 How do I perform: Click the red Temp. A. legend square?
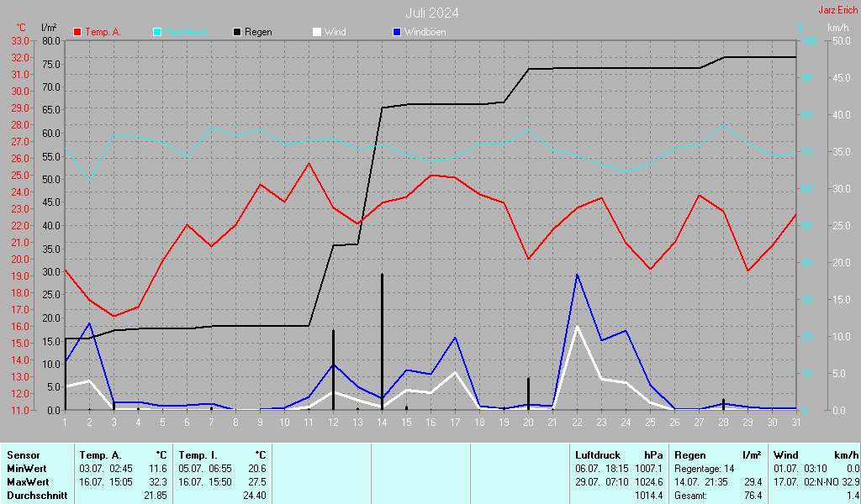click(78, 32)
